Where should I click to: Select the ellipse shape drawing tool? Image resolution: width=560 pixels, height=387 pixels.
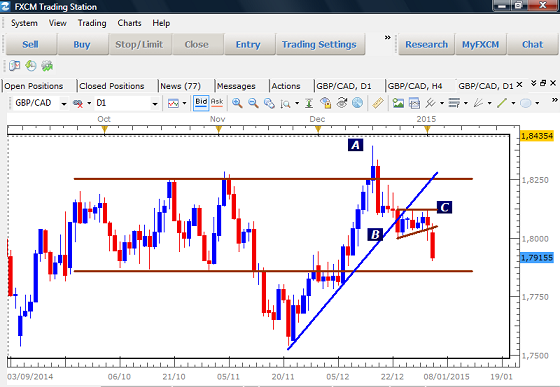click(x=525, y=103)
